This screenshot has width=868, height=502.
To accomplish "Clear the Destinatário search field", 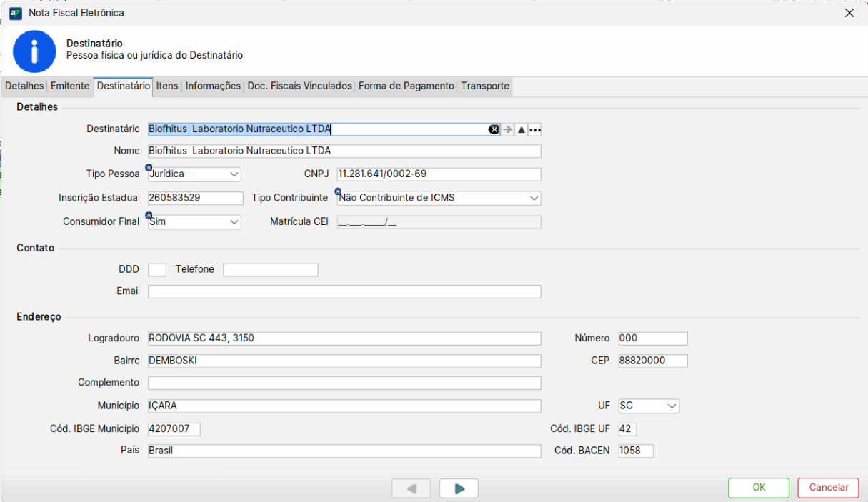I will tap(493, 129).
